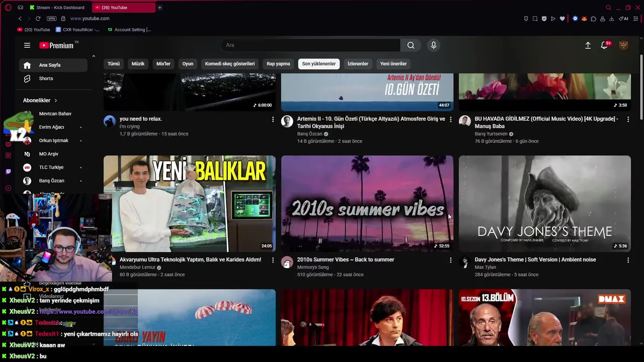Go to the YouTube Premium logo home

point(56,45)
